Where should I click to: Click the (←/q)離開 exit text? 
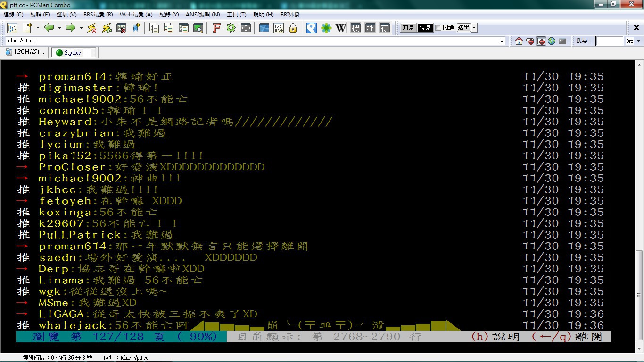click(567, 337)
